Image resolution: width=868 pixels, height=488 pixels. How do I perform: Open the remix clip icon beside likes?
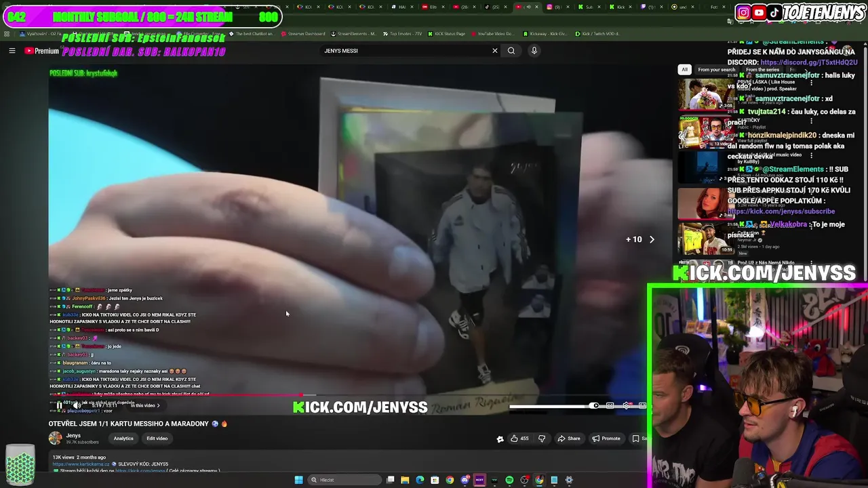(500, 439)
